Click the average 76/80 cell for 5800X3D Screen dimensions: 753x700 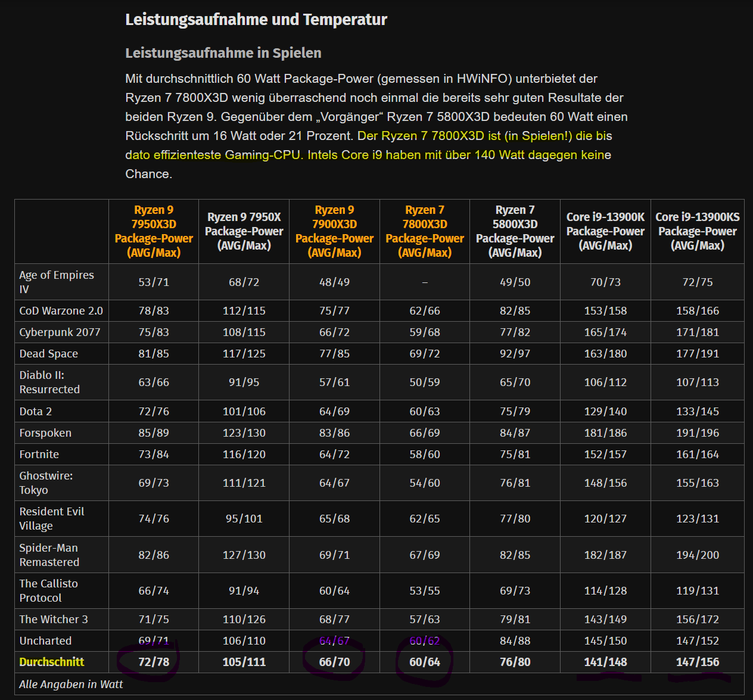pos(515,662)
